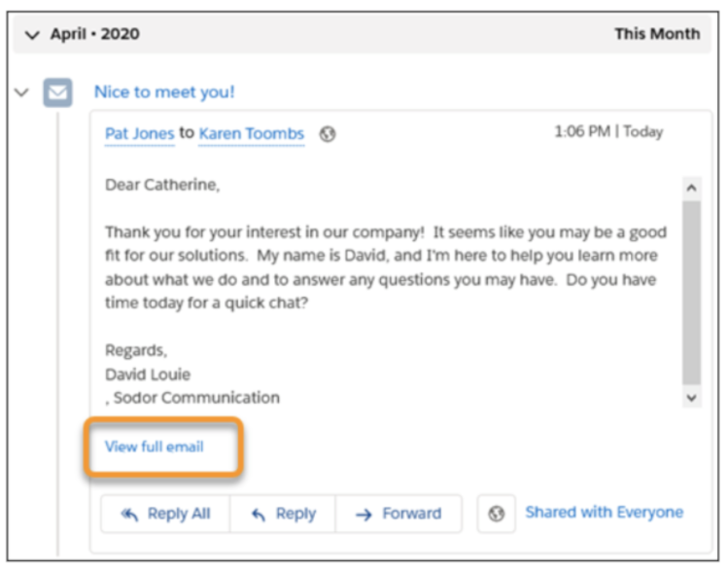Click the Reply arrow icon
Screen dimensions: 728x569
pyautogui.click(x=259, y=515)
